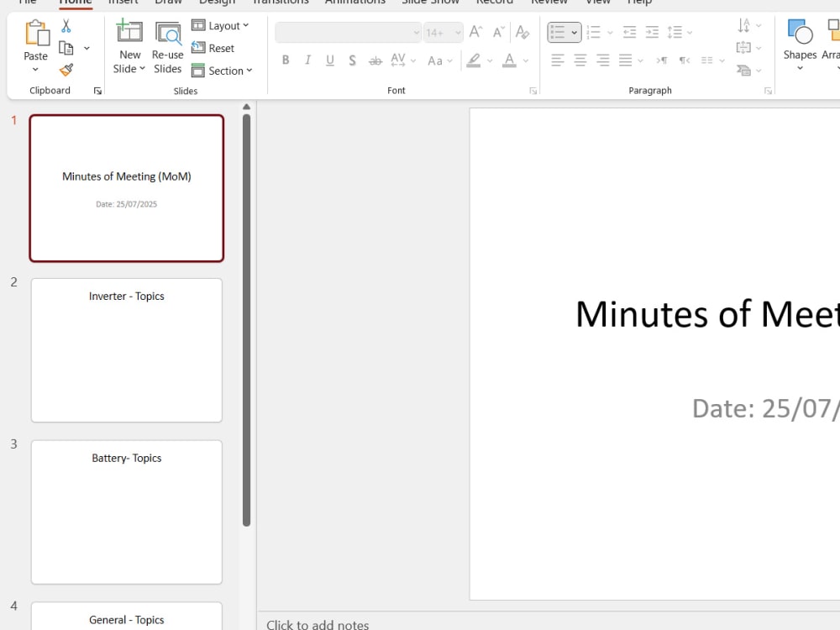Click the Left-to-Right text direction icon

tap(662, 60)
